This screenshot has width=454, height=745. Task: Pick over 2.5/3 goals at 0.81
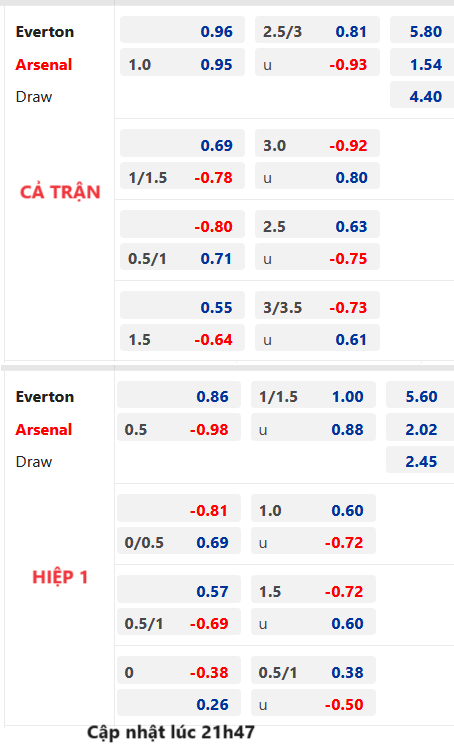click(x=317, y=30)
